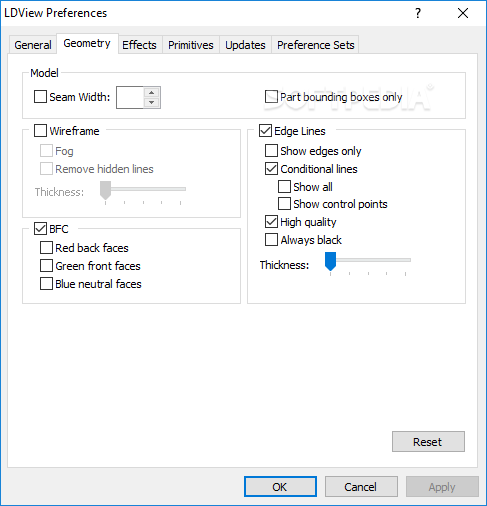Click the Apply button

pyautogui.click(x=442, y=487)
